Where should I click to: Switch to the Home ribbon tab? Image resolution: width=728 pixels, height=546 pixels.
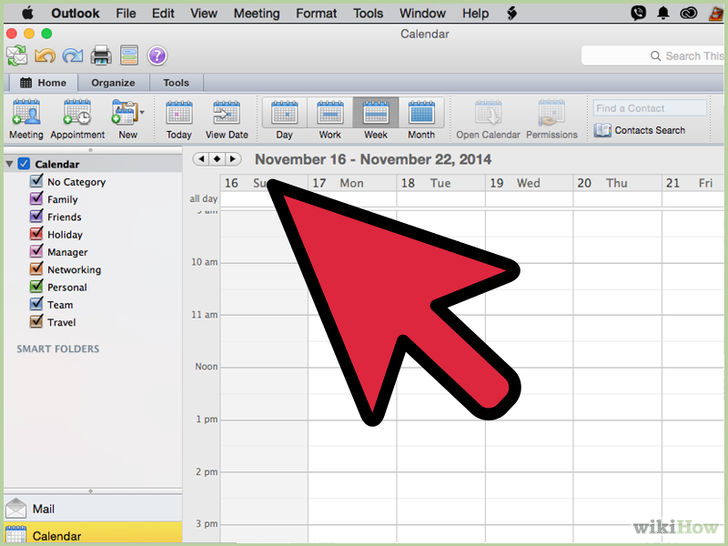pos(44,83)
